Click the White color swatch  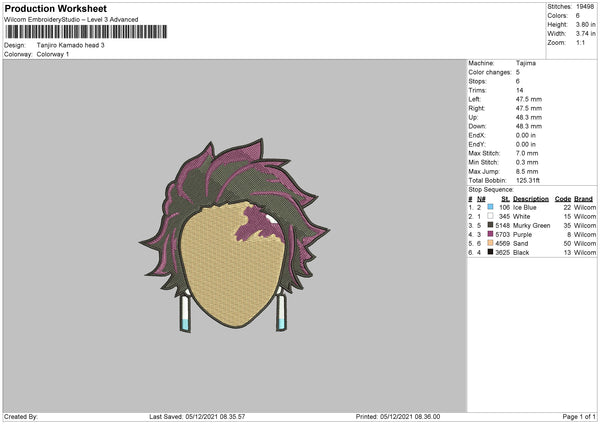[490, 216]
